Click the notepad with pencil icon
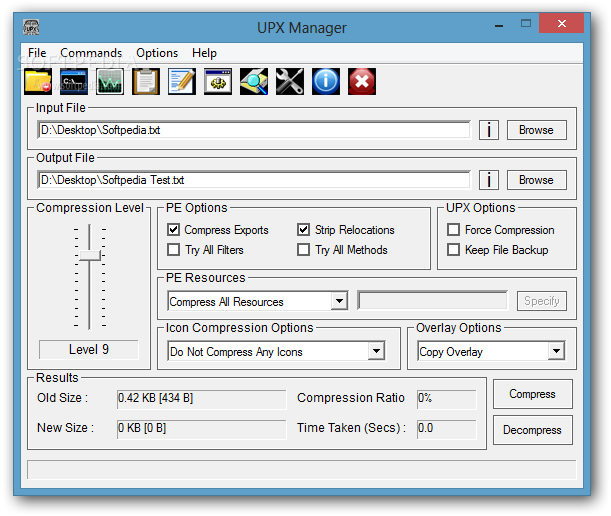The image size is (611, 516). pyautogui.click(x=182, y=81)
